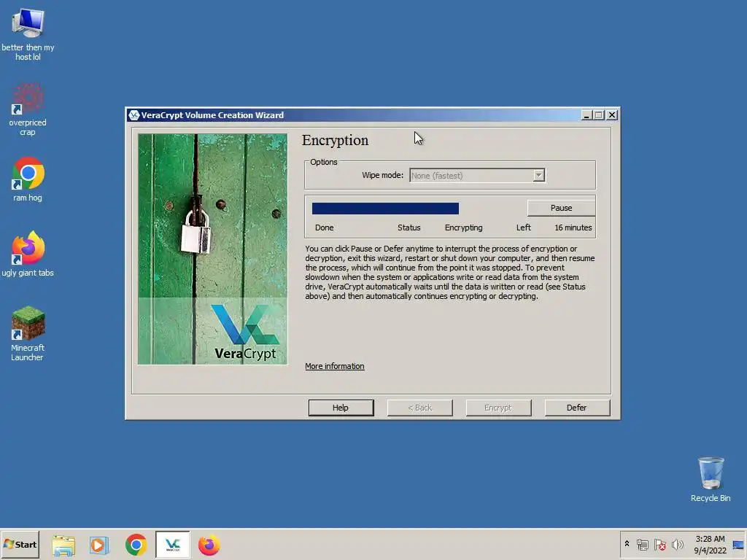Click the 'Encrypting' status text
The width and height of the screenshot is (747, 560).
(463, 227)
